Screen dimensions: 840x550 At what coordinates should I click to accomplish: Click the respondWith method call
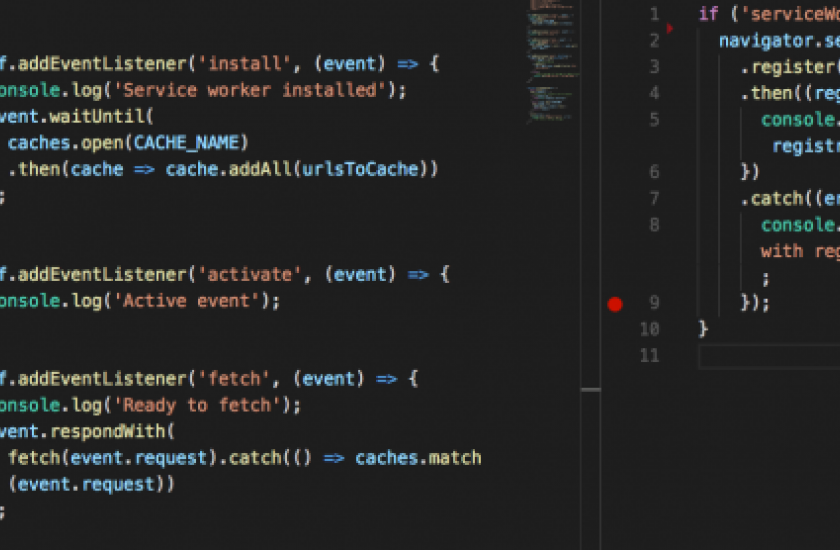click(107, 432)
